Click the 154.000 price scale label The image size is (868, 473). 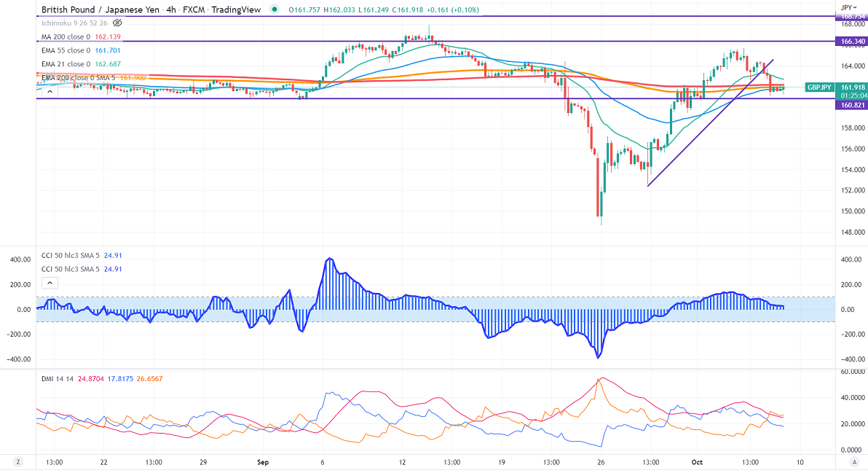click(853, 170)
